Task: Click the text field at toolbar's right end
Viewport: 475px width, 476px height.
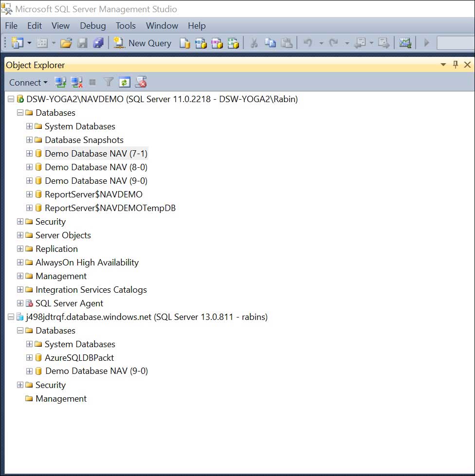Action: [455, 43]
